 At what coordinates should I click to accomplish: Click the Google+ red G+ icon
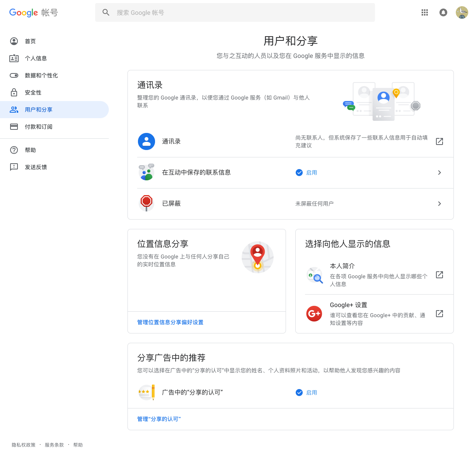[314, 314]
